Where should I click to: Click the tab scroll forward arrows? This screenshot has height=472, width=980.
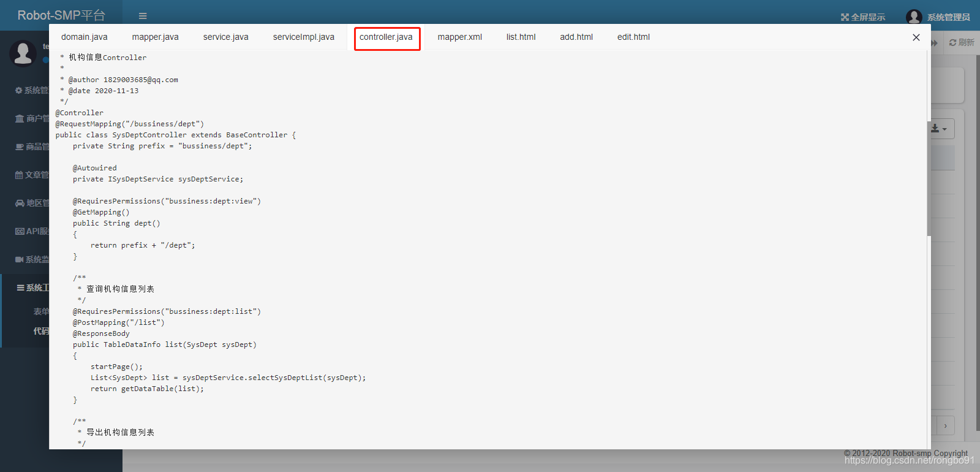pyautogui.click(x=935, y=43)
